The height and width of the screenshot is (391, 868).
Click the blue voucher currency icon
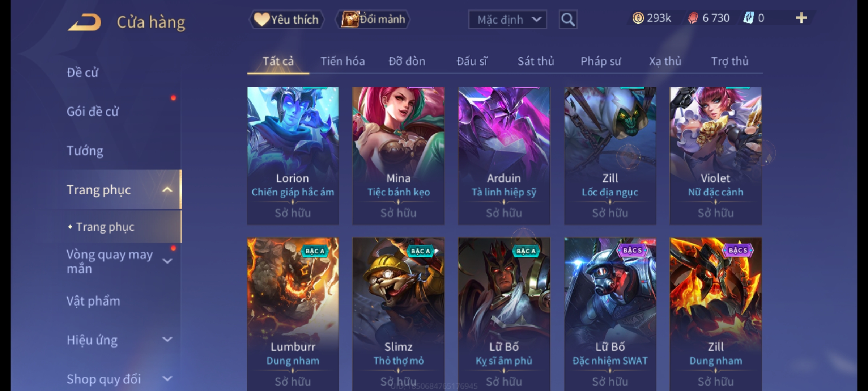(748, 18)
